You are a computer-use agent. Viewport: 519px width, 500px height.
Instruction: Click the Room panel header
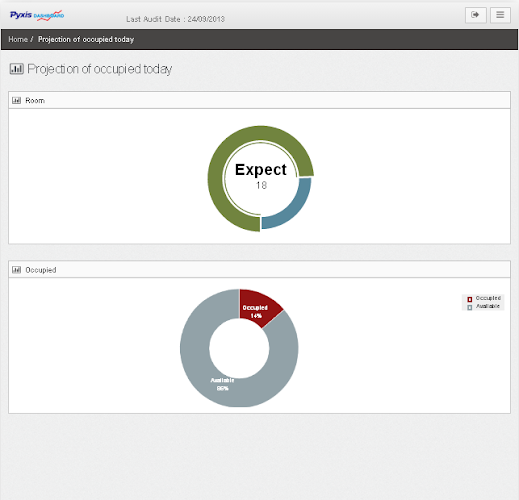[259, 100]
